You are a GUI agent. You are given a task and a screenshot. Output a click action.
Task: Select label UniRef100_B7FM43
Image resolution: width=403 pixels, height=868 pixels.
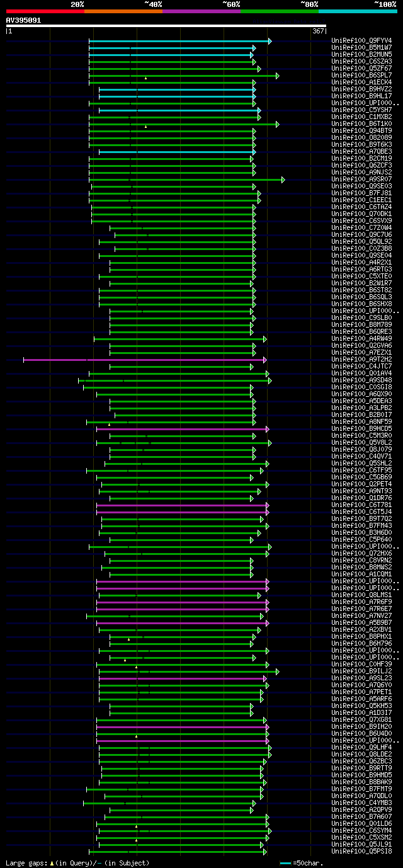[361, 526]
